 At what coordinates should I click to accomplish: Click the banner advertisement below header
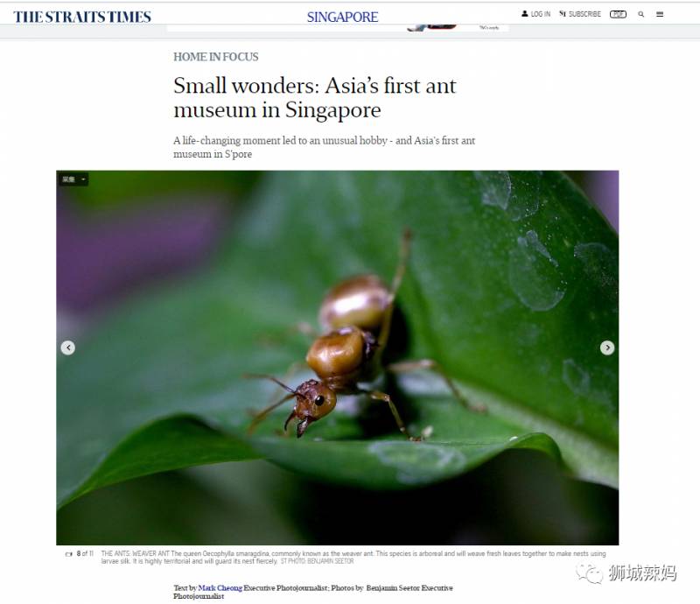[338, 28]
